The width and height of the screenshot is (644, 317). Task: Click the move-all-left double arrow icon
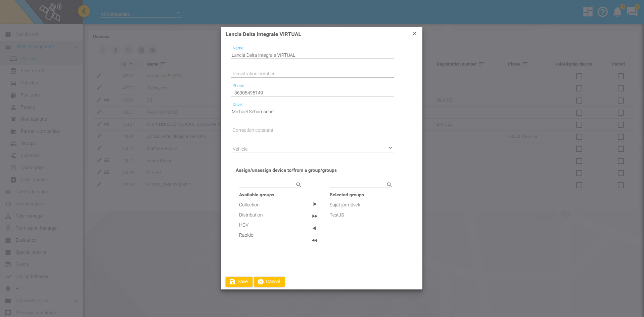pyautogui.click(x=314, y=240)
